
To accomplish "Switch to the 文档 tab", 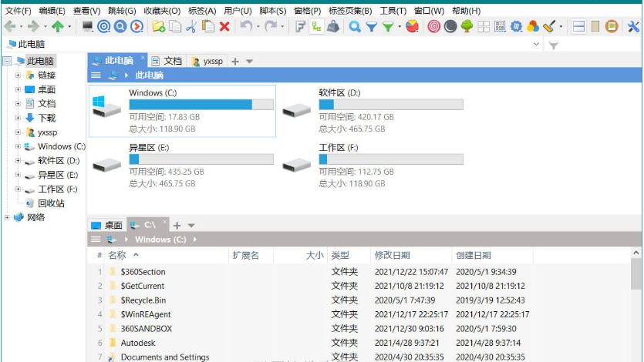I will 172,61.
